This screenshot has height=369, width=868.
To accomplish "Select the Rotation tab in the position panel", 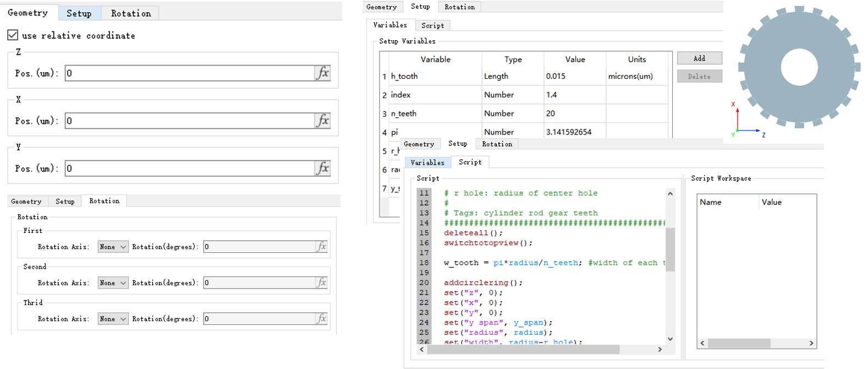I will pos(131,13).
